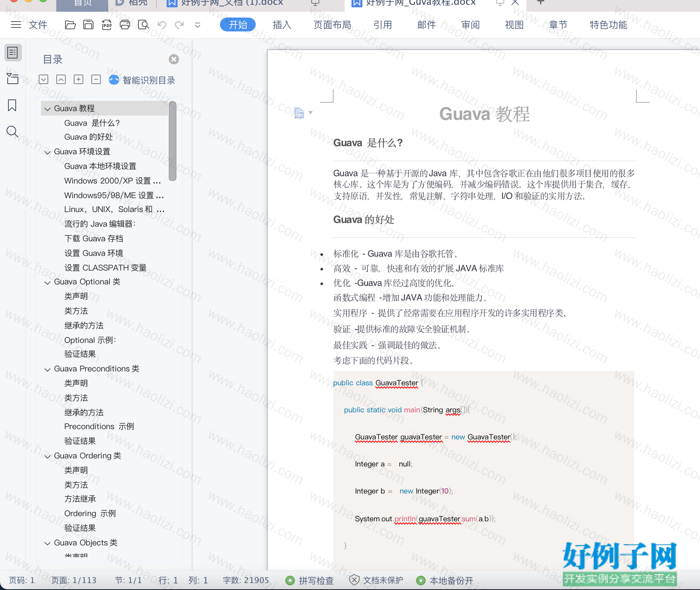Select Optional 示例 outline entry
Image resolution: width=700 pixels, height=590 pixels.
(90, 340)
